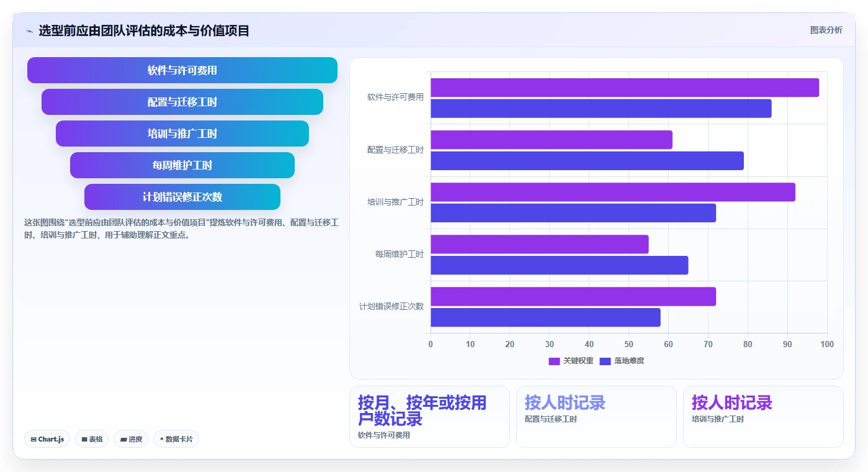Click the purple 关键权重 bar for 计划错误修正次数
The image size is (868, 472).
573,296
